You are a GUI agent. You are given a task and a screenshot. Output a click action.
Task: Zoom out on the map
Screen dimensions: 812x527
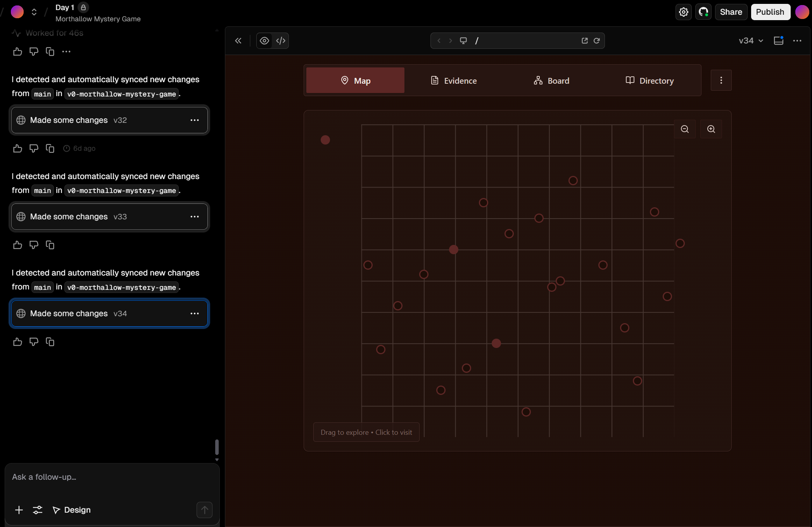[685, 129]
